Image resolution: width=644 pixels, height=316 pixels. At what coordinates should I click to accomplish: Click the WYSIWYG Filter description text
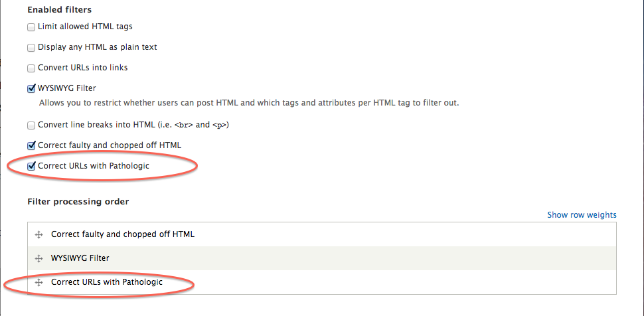pyautogui.click(x=249, y=104)
